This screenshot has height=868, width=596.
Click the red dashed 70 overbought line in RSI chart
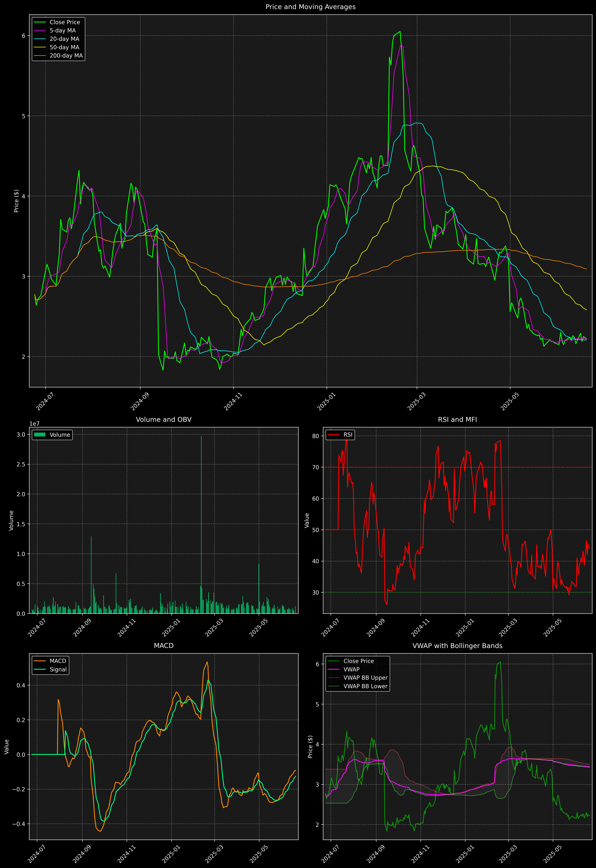[x=457, y=467]
